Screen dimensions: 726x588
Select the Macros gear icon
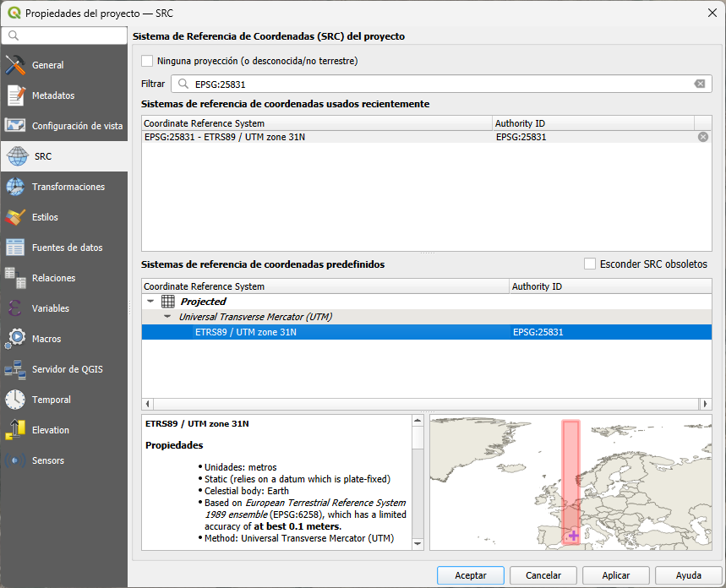pyautogui.click(x=15, y=339)
